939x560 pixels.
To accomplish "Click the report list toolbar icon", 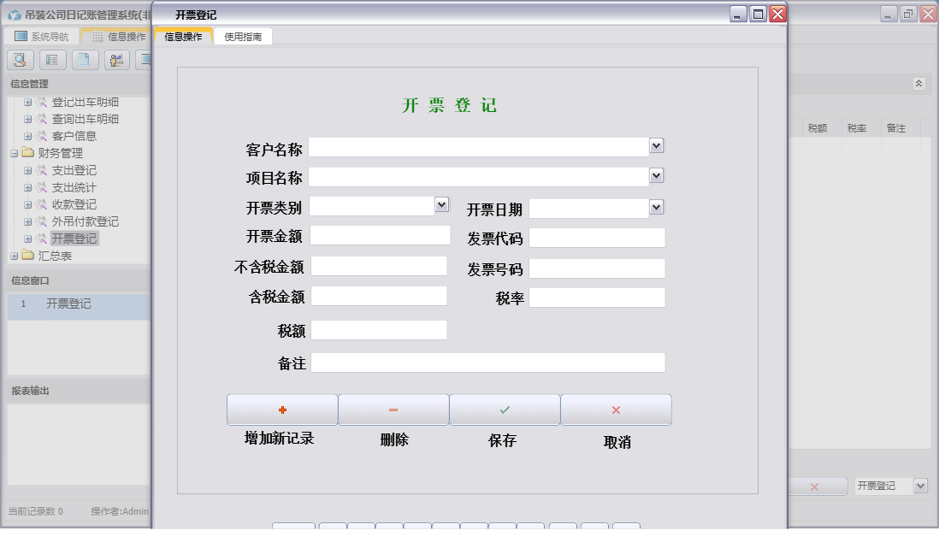I will coord(52,59).
